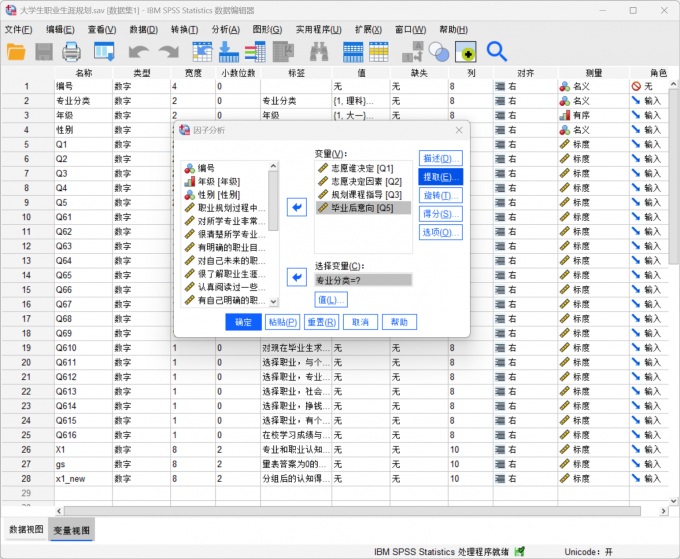
Task: Click the 旋转(T)... button
Action: coord(441,196)
